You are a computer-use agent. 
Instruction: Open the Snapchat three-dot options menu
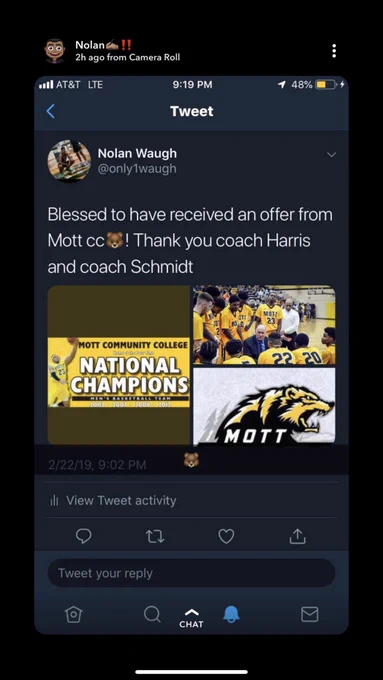click(334, 51)
